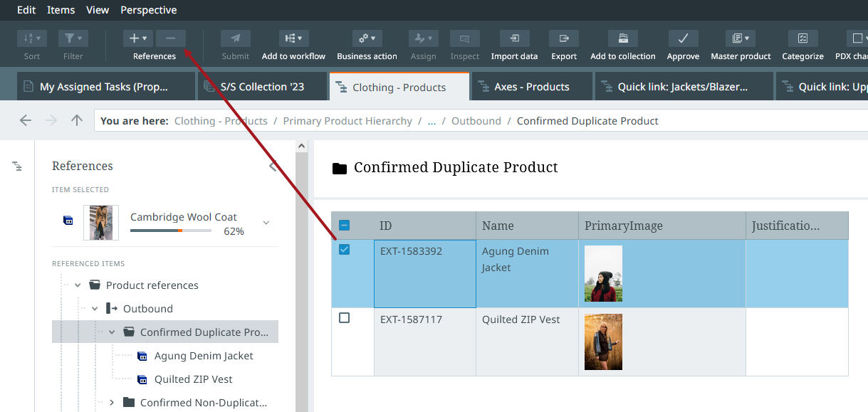Screen dimensions: 868x412
Task: Open the Business action dropdown
Action: pos(368,38)
